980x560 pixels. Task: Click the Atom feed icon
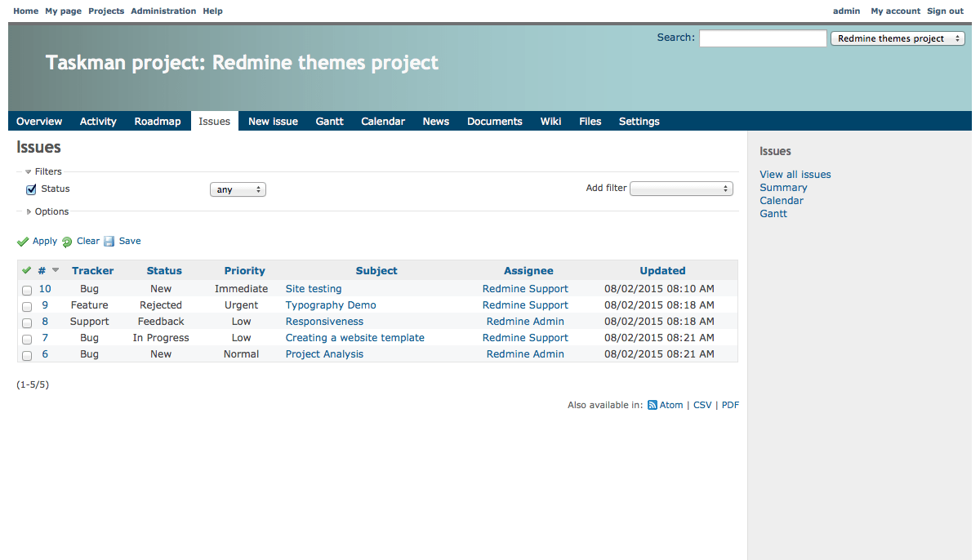click(653, 405)
